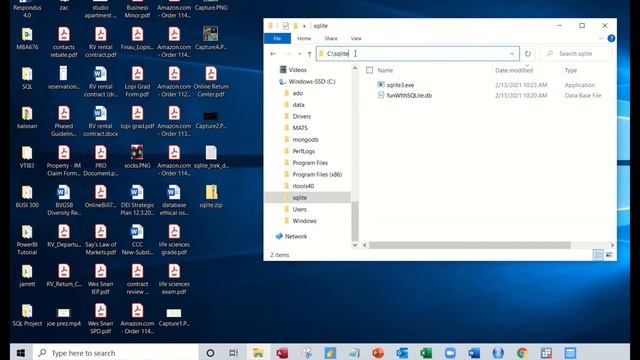The height and width of the screenshot is (360, 640).
Task: Open Outlook from the taskbar
Action: [x=402, y=353]
